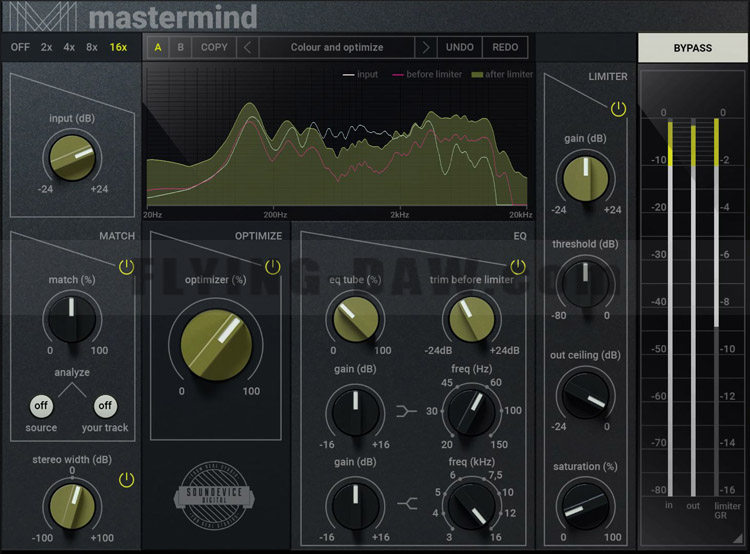Click the mastermind logo icon

(44, 16)
